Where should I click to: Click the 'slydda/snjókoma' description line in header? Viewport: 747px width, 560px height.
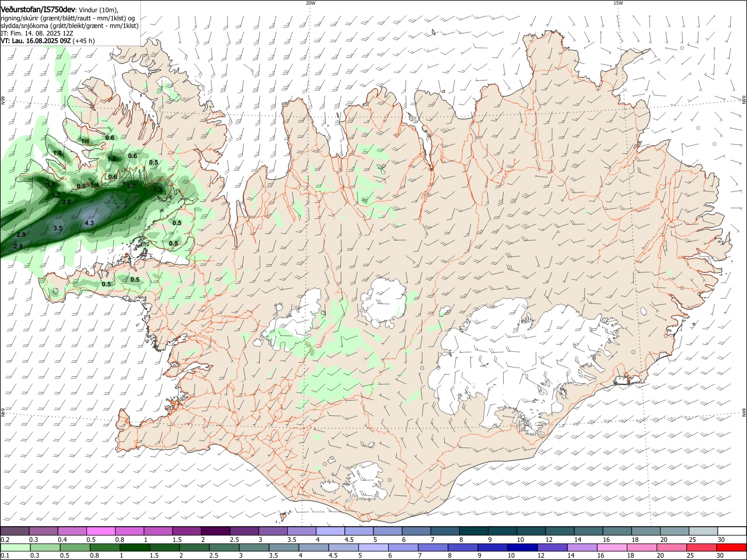click(69, 26)
